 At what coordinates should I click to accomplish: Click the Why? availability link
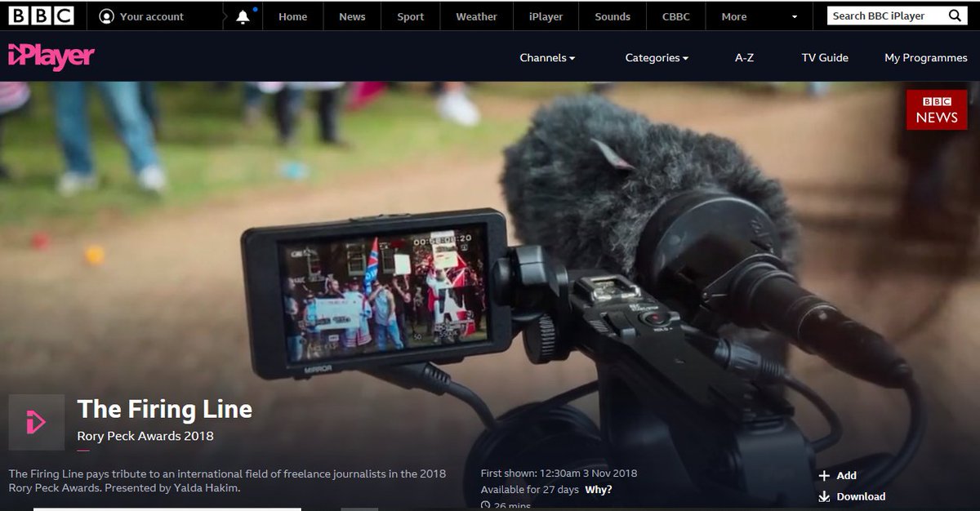point(599,489)
